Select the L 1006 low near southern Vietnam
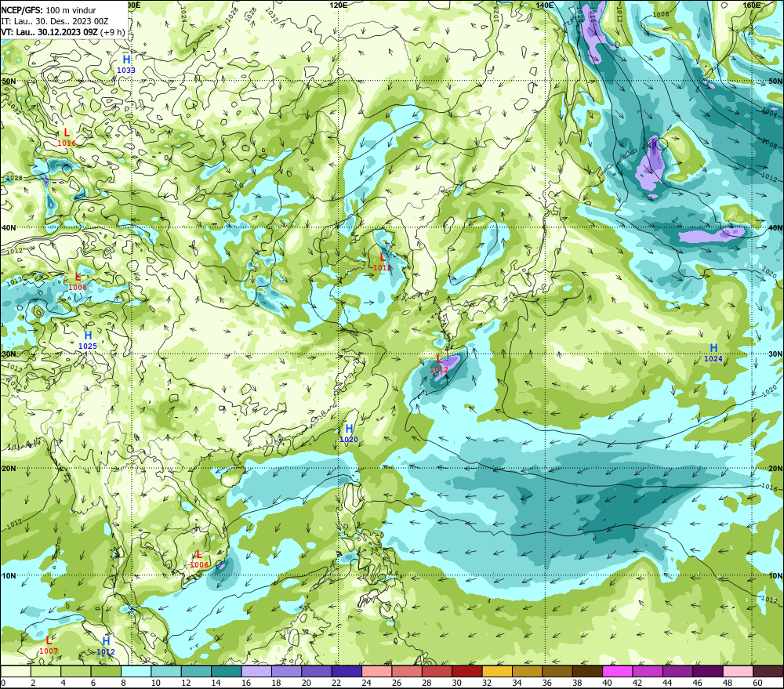Viewport: 784px width, 689px height. tap(199, 559)
